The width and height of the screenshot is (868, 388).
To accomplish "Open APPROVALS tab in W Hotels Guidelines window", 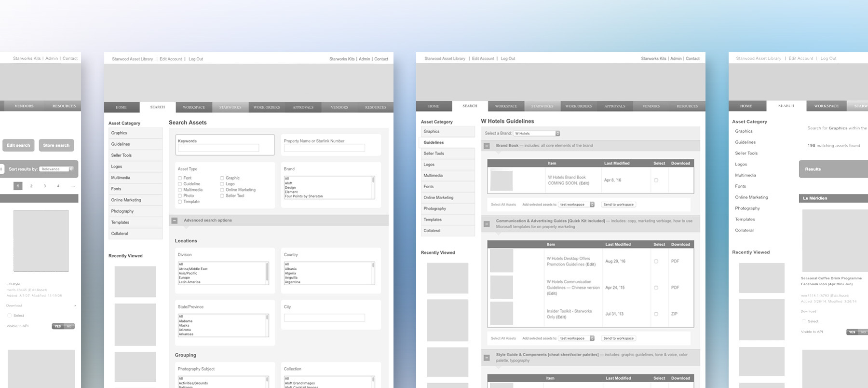I will (x=615, y=106).
